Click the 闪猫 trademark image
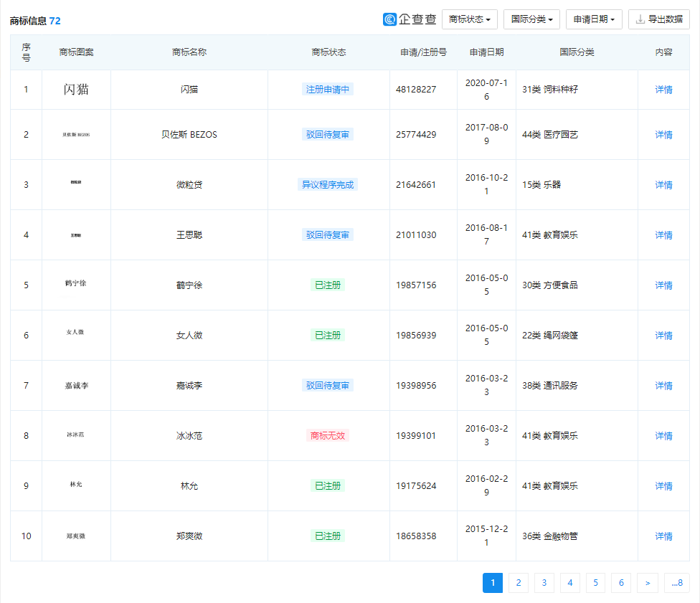Screen dimensions: 700x603 pyautogui.click(x=76, y=90)
